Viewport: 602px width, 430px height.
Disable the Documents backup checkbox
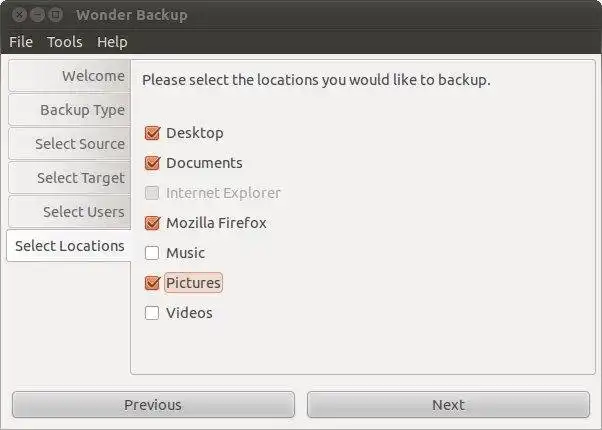click(x=152, y=163)
